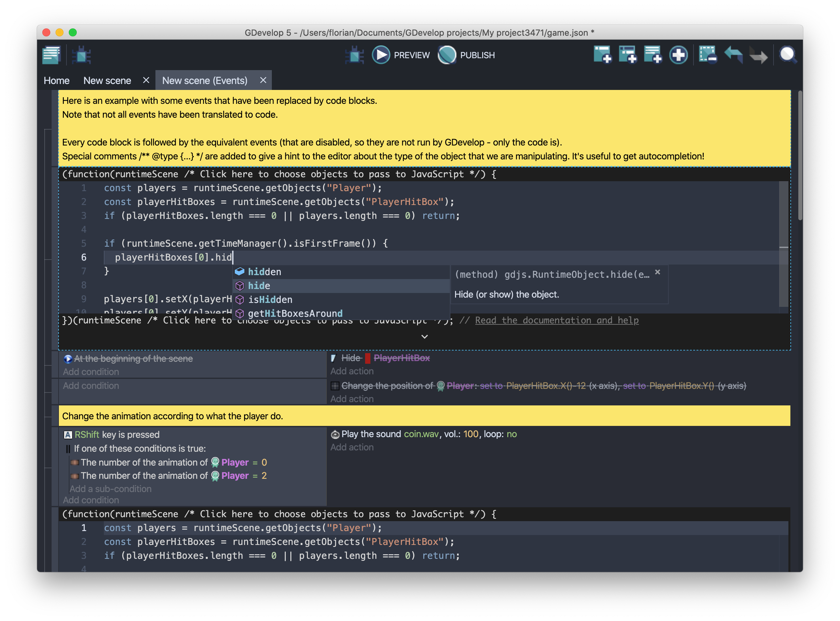
Task: Launch the Preview play button
Action: (x=381, y=55)
